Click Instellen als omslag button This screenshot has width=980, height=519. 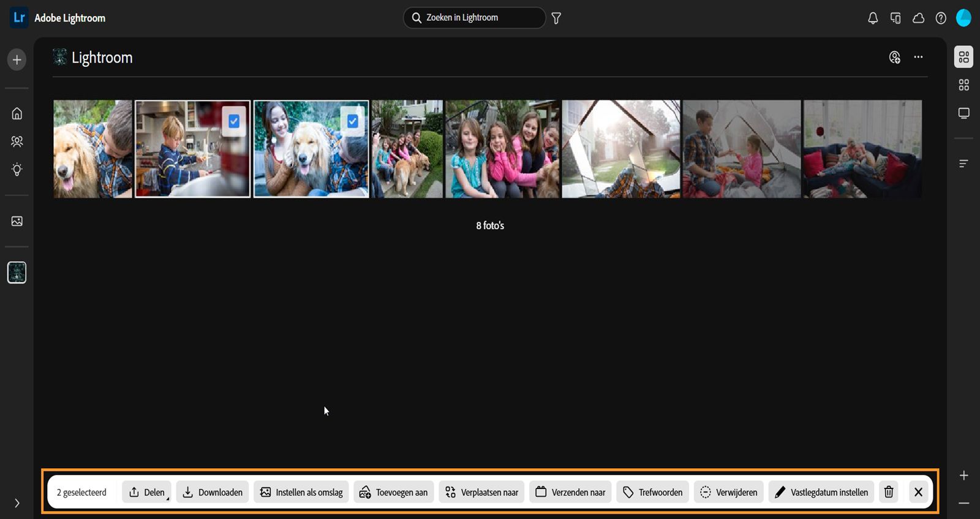pyautogui.click(x=301, y=492)
